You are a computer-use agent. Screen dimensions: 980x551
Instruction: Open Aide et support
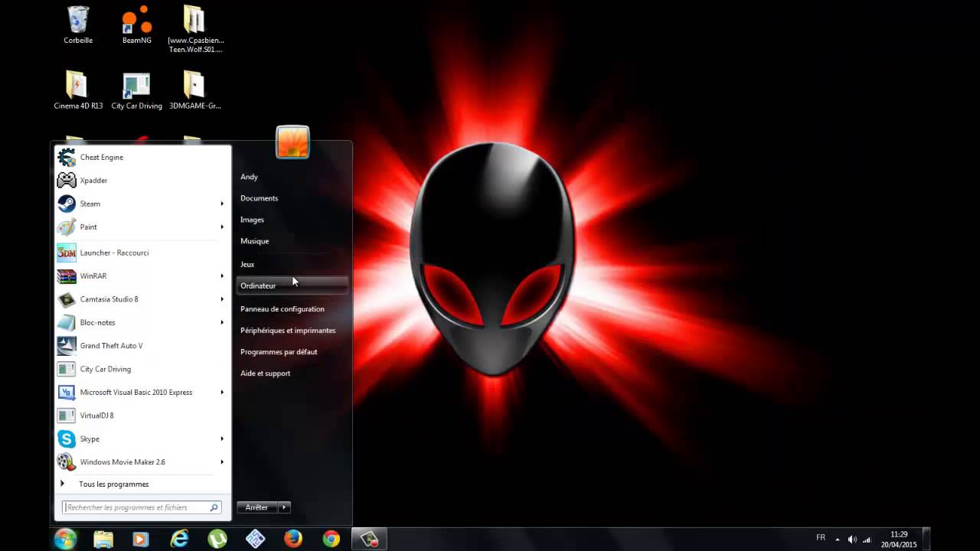pyautogui.click(x=265, y=373)
